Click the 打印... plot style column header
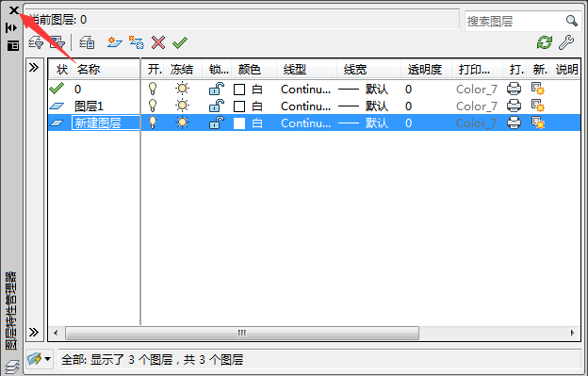 click(477, 70)
